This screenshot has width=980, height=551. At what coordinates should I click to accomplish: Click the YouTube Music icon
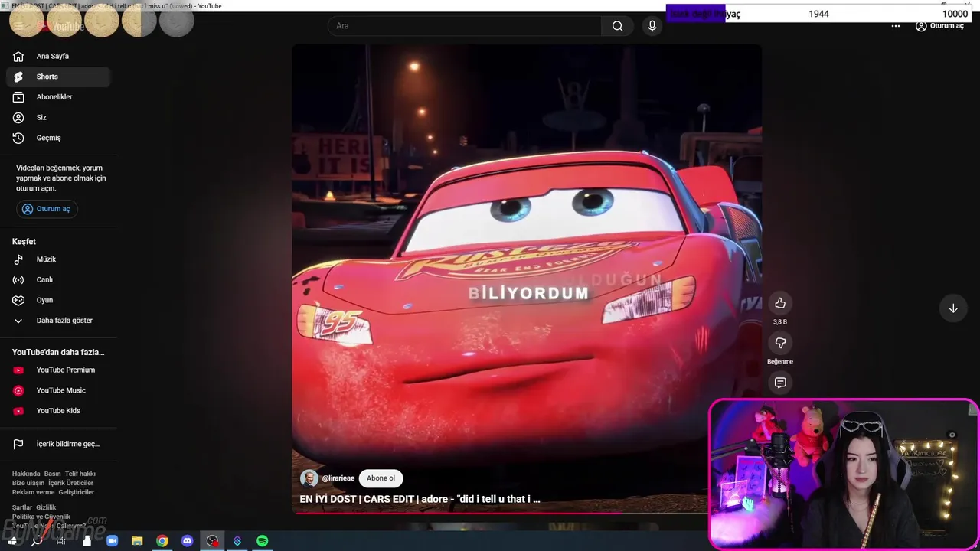pyautogui.click(x=18, y=390)
